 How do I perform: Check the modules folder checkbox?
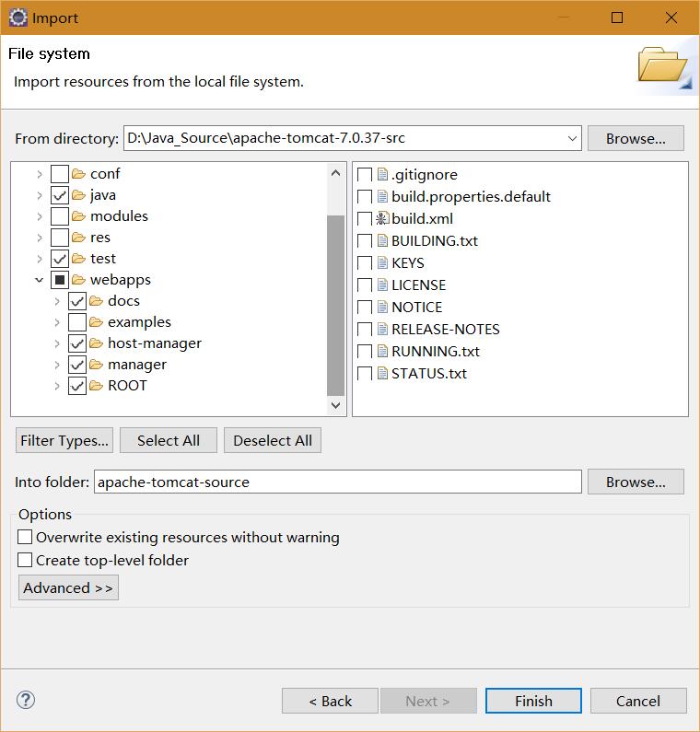(x=60, y=216)
